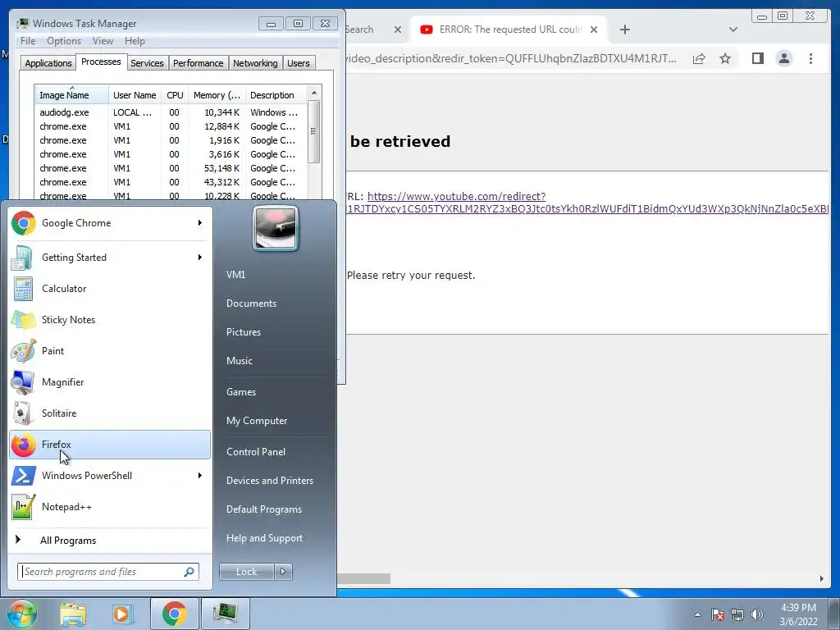Open Documents from Start menu

click(x=251, y=304)
